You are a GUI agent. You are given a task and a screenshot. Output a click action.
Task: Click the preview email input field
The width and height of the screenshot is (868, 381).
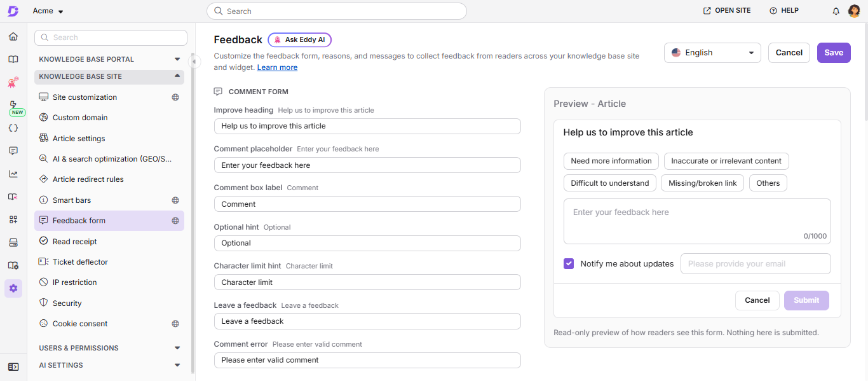coord(756,263)
